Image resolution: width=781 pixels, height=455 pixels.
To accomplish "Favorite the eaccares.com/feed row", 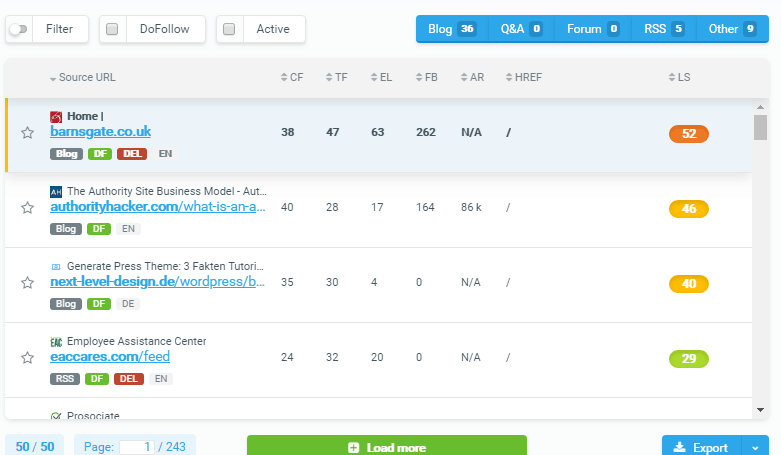I will coord(27,358).
